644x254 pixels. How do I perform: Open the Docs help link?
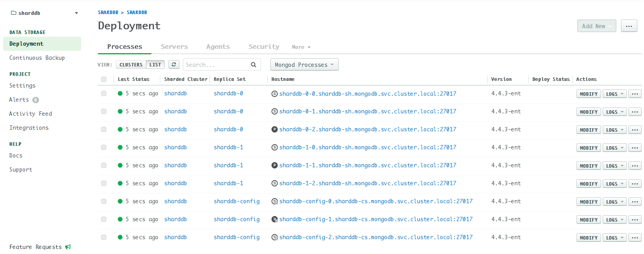(16, 156)
